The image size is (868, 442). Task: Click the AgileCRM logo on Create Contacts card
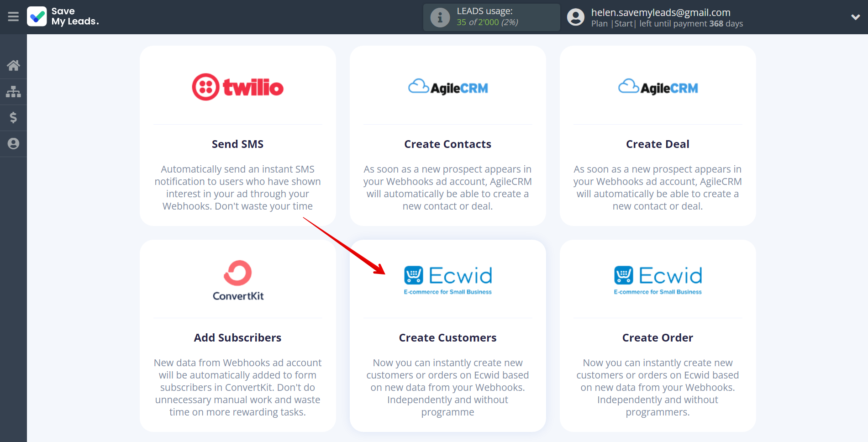[448, 87]
